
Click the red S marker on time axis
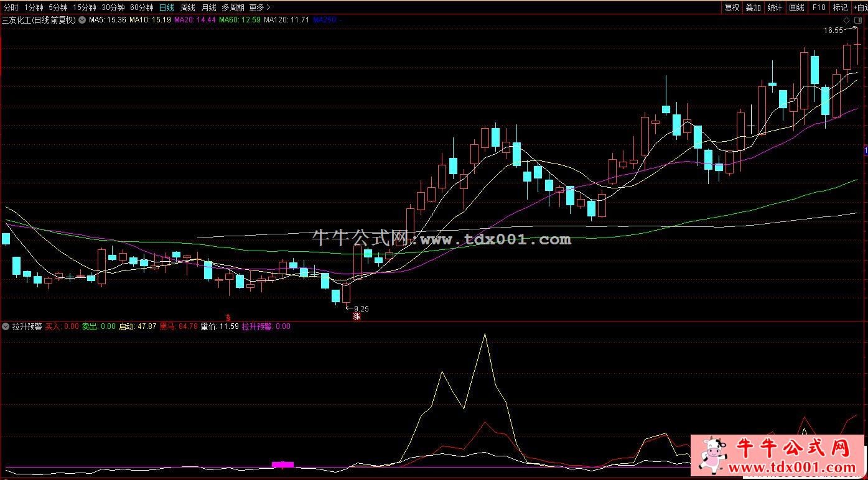coord(228,318)
